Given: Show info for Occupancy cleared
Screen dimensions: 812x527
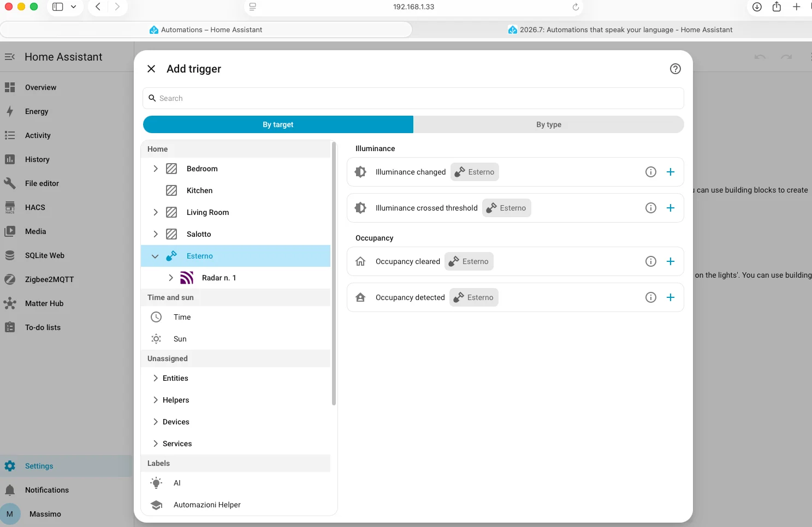Looking at the screenshot, I should pyautogui.click(x=650, y=261).
